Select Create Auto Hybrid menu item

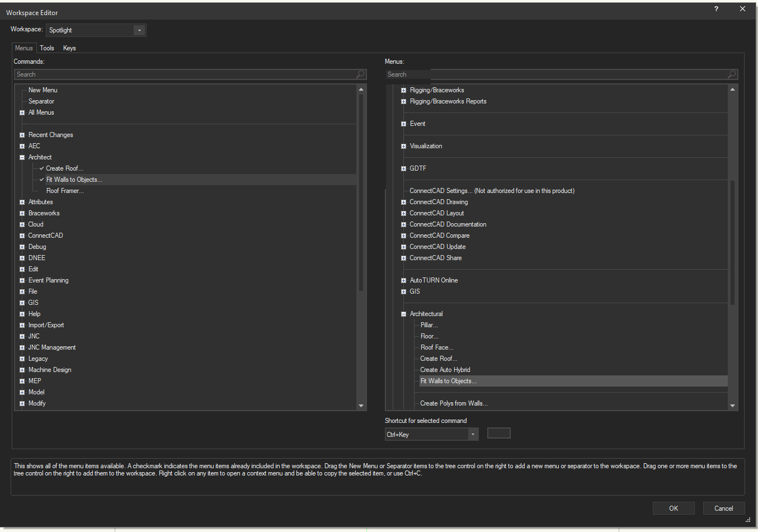click(445, 370)
